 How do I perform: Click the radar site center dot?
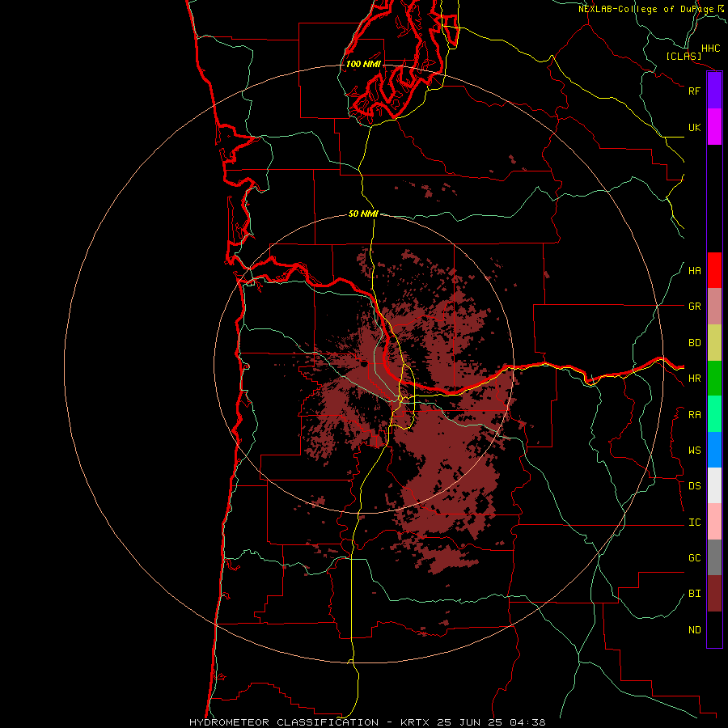point(363,365)
